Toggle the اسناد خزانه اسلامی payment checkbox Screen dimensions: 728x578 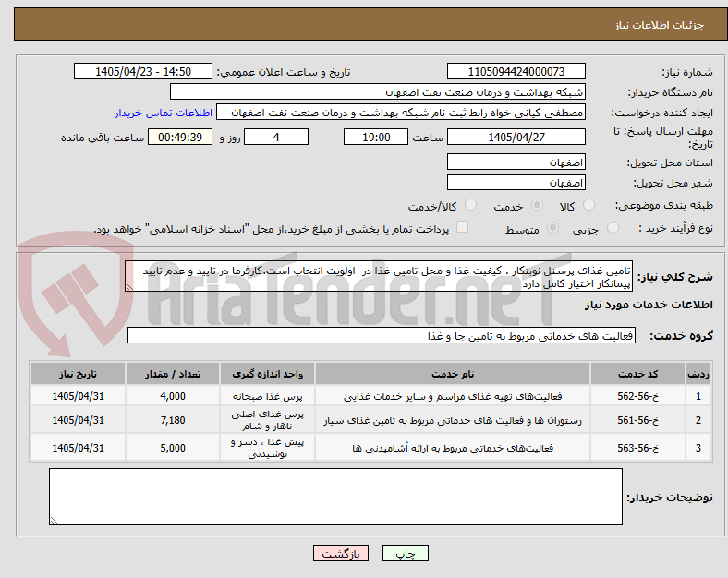pos(462,227)
